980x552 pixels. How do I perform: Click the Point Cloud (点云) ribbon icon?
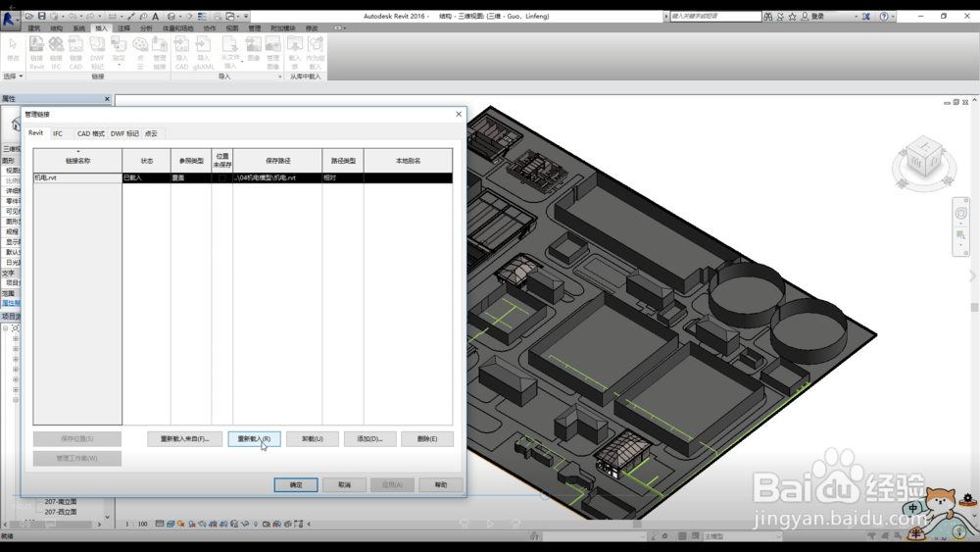[140, 53]
